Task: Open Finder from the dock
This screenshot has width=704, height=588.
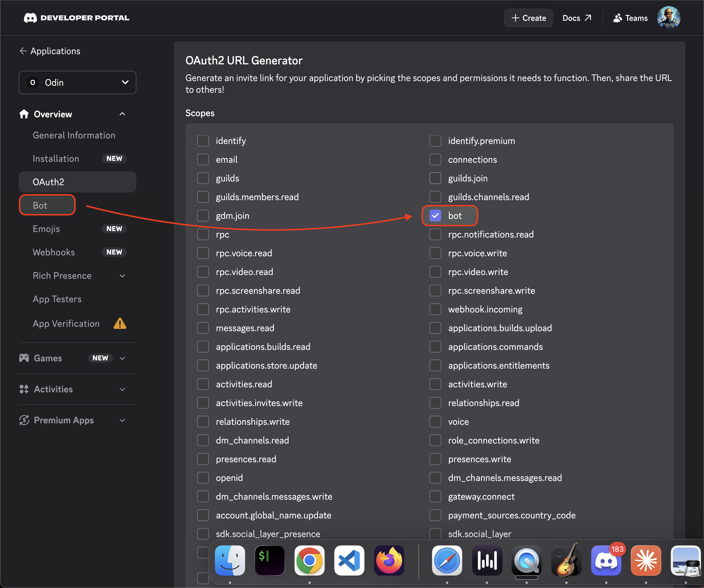Action: (230, 561)
